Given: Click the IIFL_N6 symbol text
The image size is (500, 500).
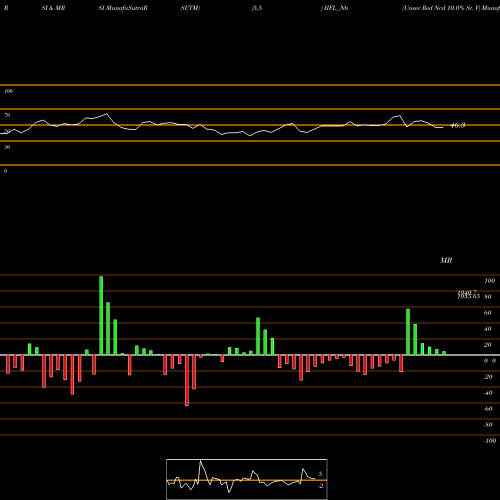Looking at the screenshot, I should point(336,8).
